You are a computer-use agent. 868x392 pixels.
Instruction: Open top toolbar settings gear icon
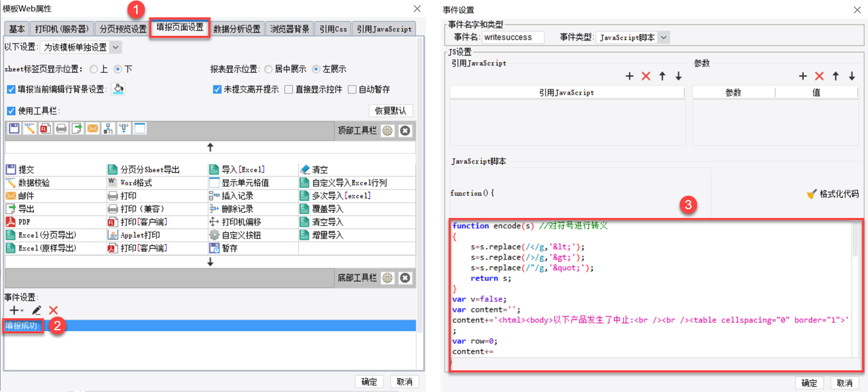(387, 131)
